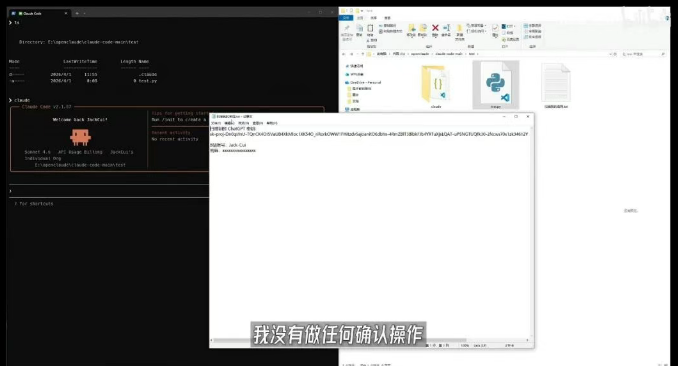Open the blue File tab in Explorer
Screen dimensions: 678x366
(346, 18)
